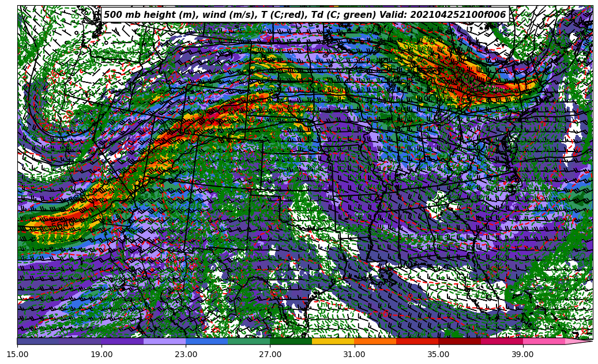Click the 15.00 colorbar tick label
598x364 pixels.
pos(17,354)
